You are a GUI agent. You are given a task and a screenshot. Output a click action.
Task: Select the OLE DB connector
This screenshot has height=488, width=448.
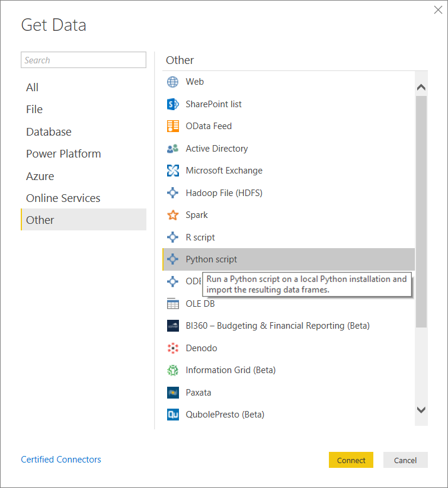click(199, 303)
